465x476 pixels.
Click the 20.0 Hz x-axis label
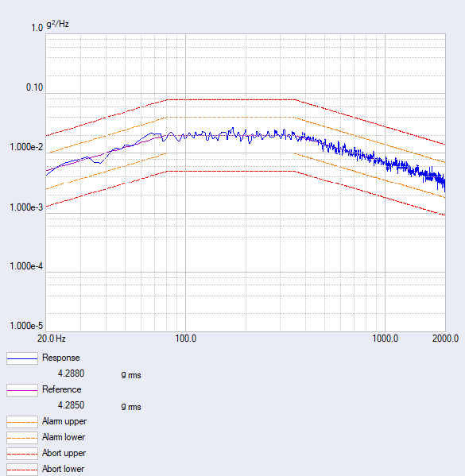52,339
